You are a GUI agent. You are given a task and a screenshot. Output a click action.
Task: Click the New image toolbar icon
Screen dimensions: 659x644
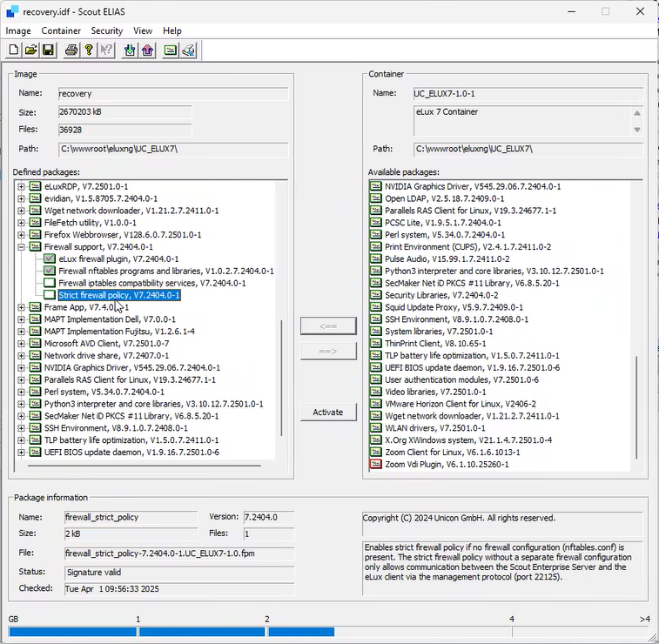click(13, 50)
